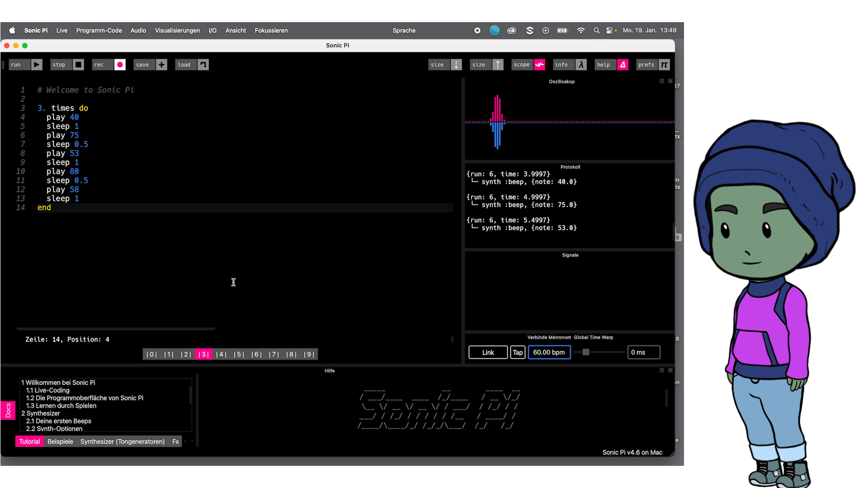Open prefs with the pi icon

click(x=664, y=65)
